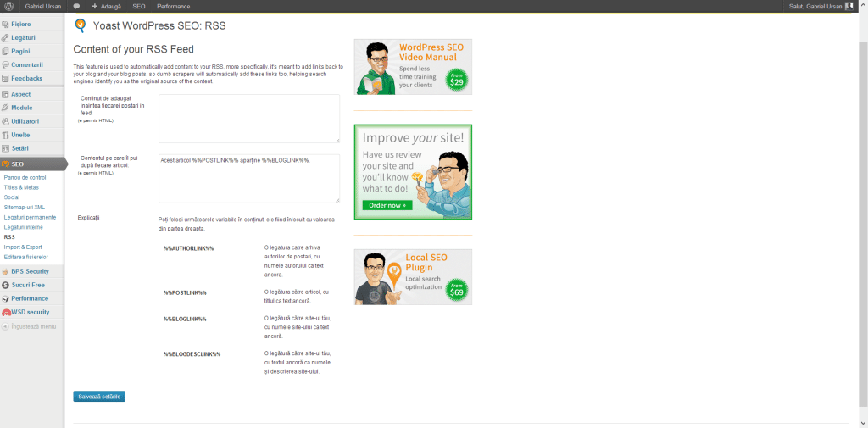
Task: Click the Order now button in the ad
Action: click(x=387, y=205)
